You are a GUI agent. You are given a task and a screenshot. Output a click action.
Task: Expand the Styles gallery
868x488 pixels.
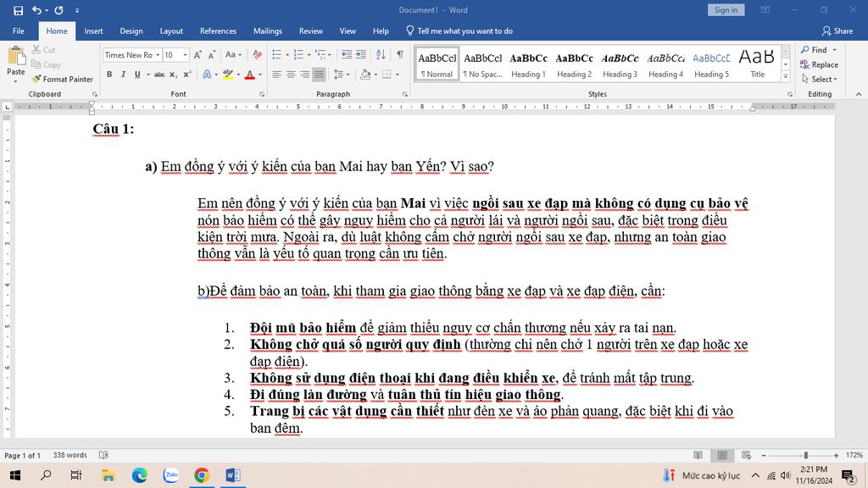(785, 77)
